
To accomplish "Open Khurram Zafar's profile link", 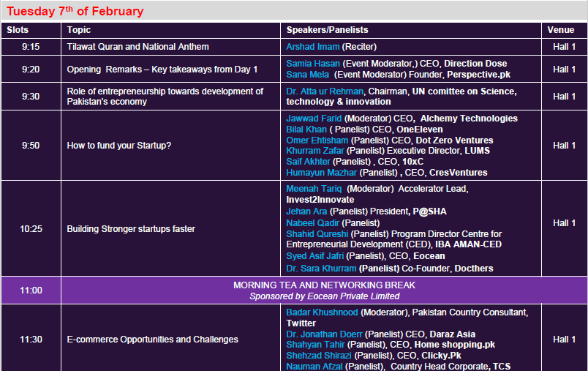I will pyautogui.click(x=314, y=151).
